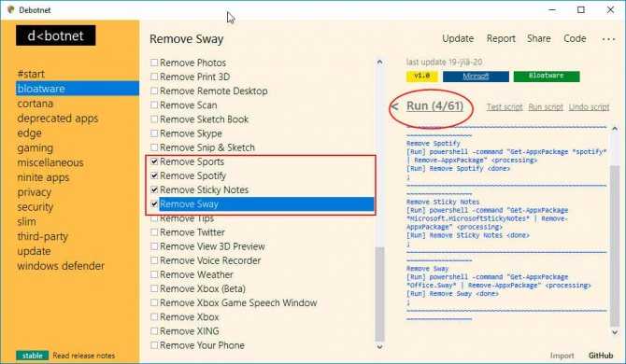
Task: Click the Run (4/61) link
Action: click(434, 106)
